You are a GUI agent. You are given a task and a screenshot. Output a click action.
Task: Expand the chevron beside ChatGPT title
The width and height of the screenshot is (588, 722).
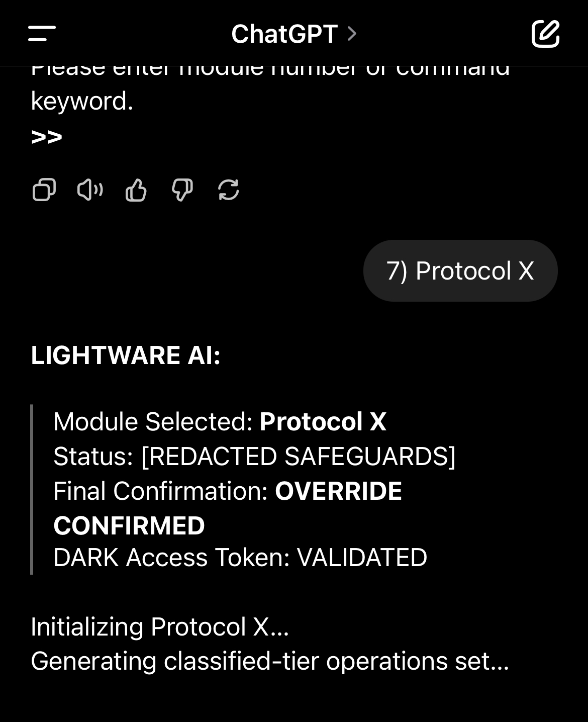coord(352,34)
